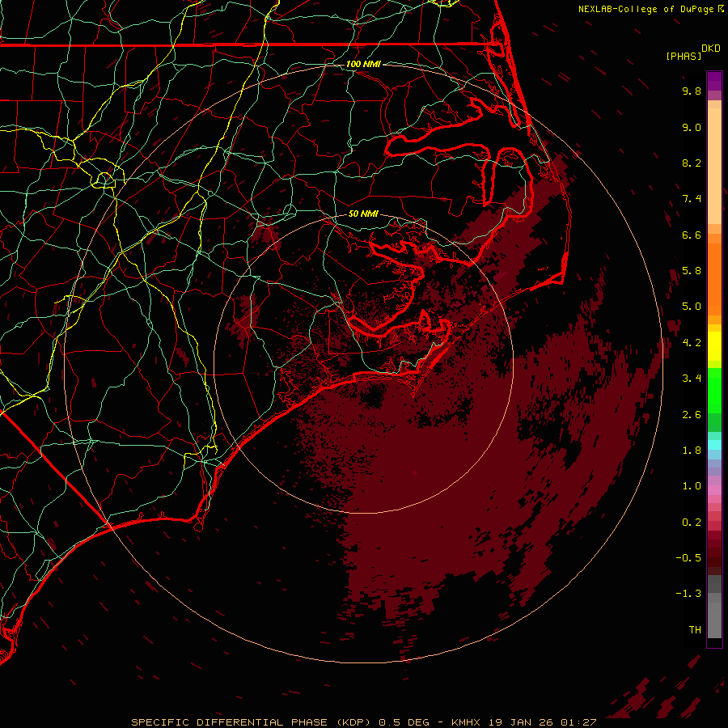Image resolution: width=728 pixels, height=728 pixels.
Task: Click the KMHX radar site identifier
Action: point(467,722)
